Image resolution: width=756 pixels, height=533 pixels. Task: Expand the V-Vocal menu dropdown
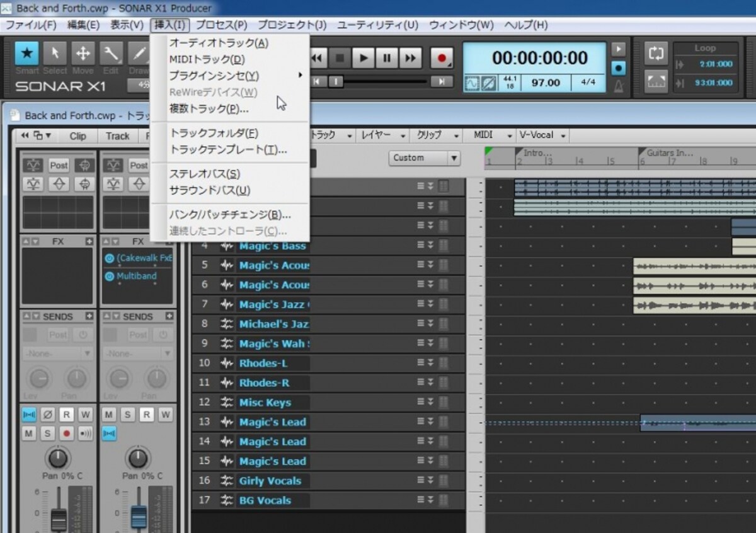[x=542, y=135]
